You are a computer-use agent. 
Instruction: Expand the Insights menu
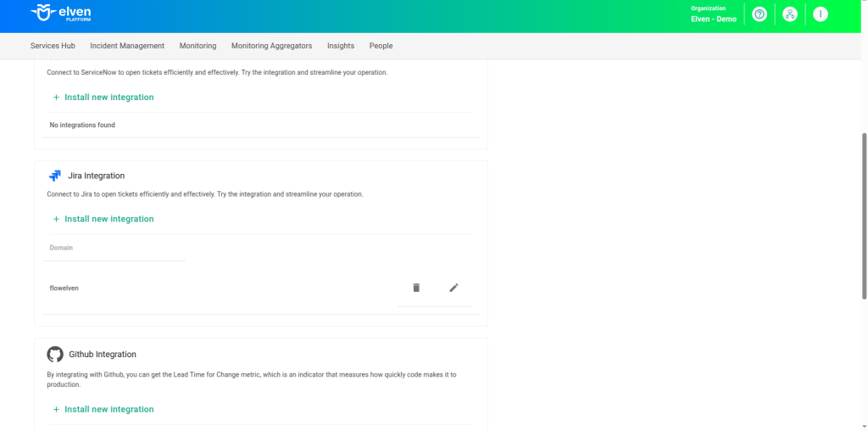click(x=341, y=46)
